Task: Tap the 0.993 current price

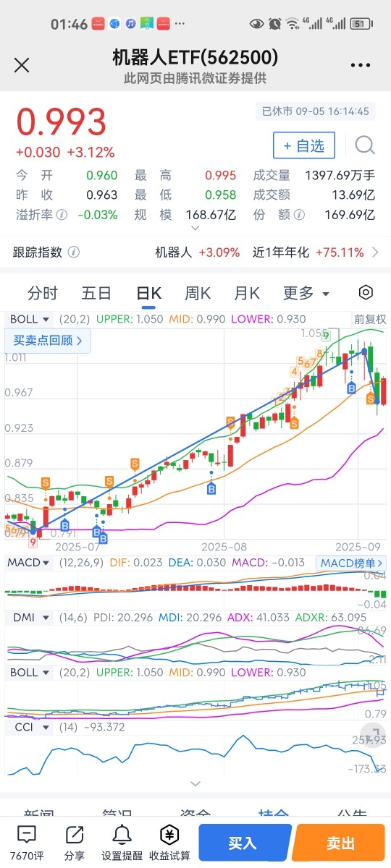Action: tap(61, 122)
